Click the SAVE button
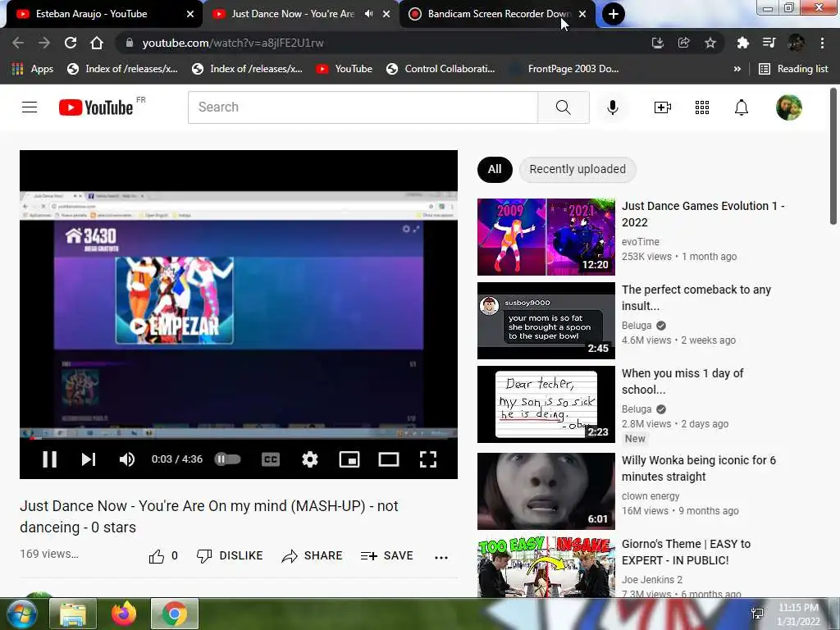The height and width of the screenshot is (630, 840). coord(387,556)
